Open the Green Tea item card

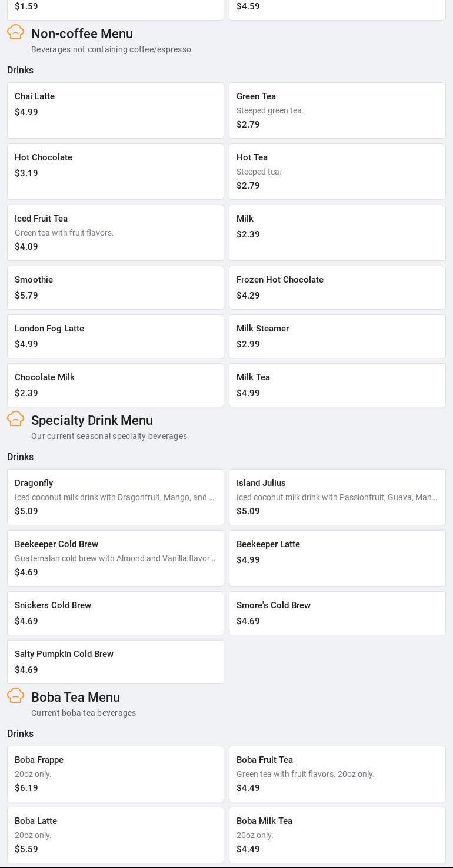pyautogui.click(x=337, y=110)
